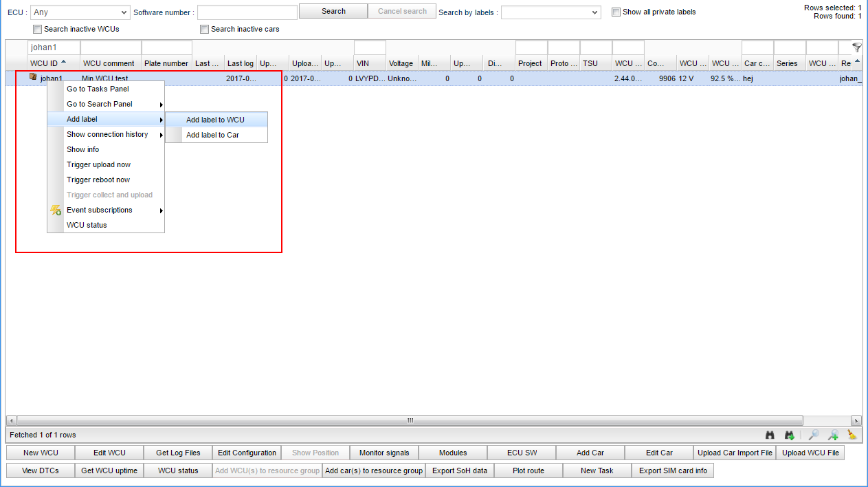
Task: Click the lightning Event subscriptions icon
Action: (56, 210)
